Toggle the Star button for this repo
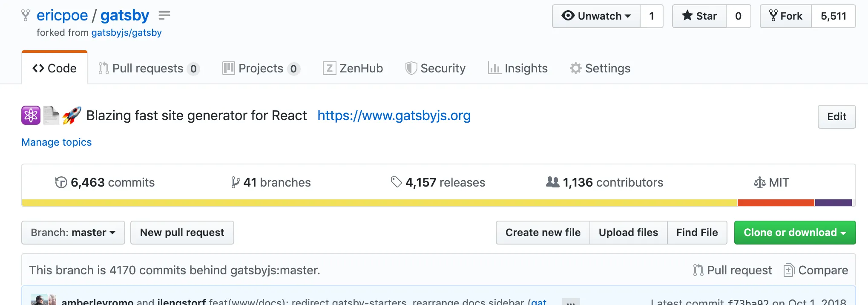 point(699,16)
